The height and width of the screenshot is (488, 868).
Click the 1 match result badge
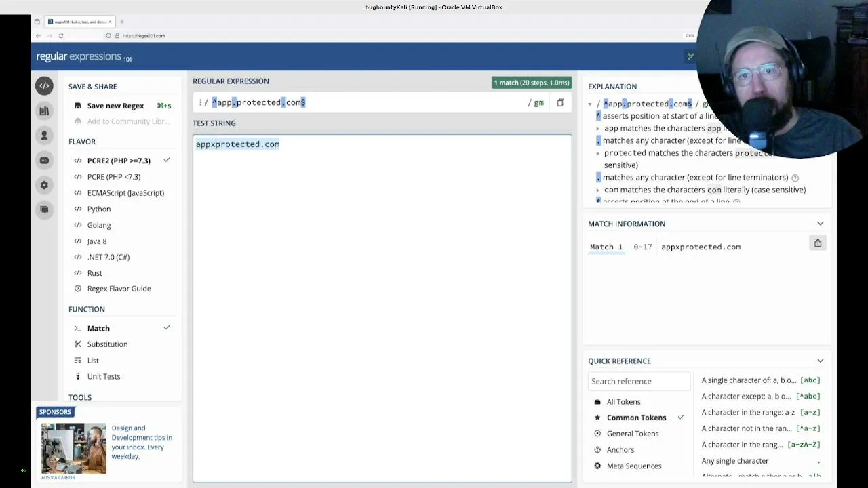coord(531,83)
